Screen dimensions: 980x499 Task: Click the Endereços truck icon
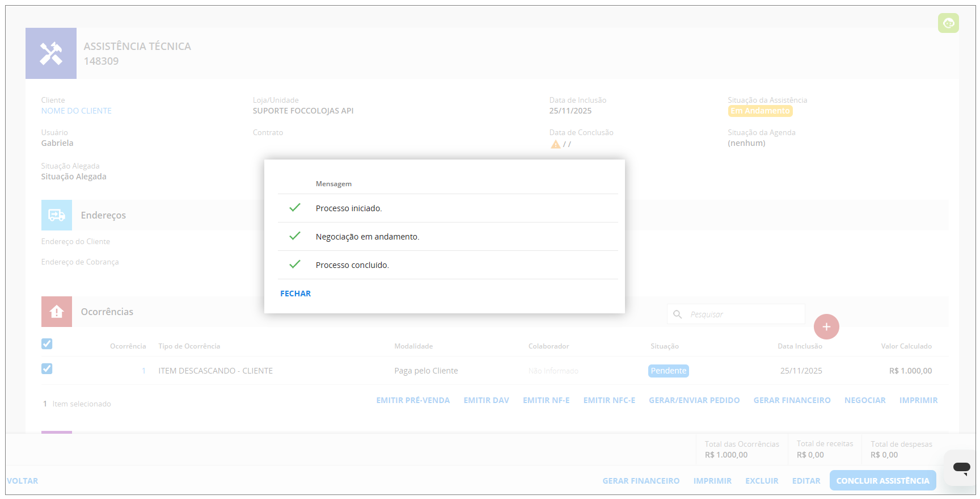click(57, 215)
